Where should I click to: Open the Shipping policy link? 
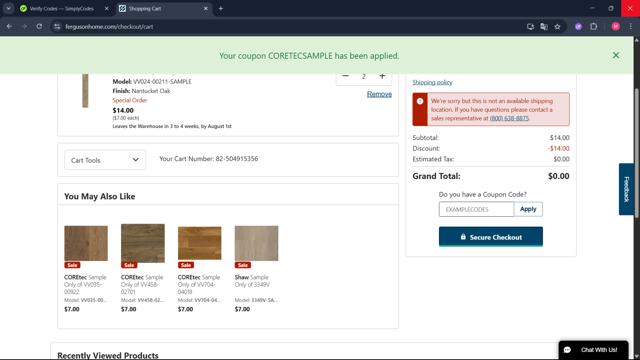coord(432,82)
